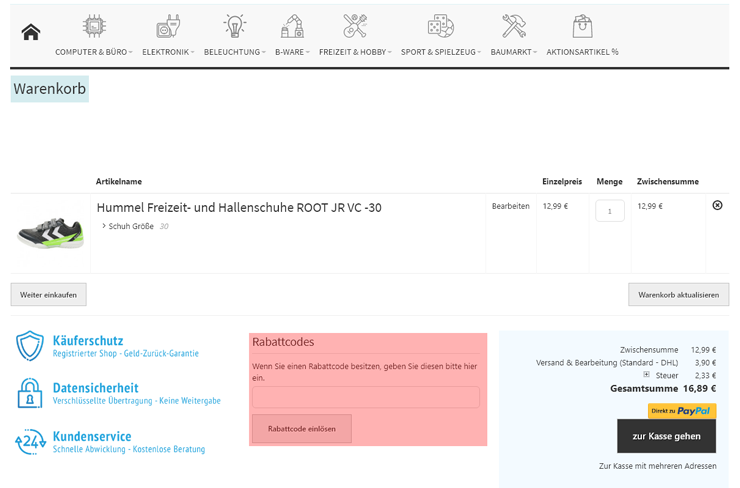
Task: Go to the home page icon
Action: pyautogui.click(x=31, y=32)
